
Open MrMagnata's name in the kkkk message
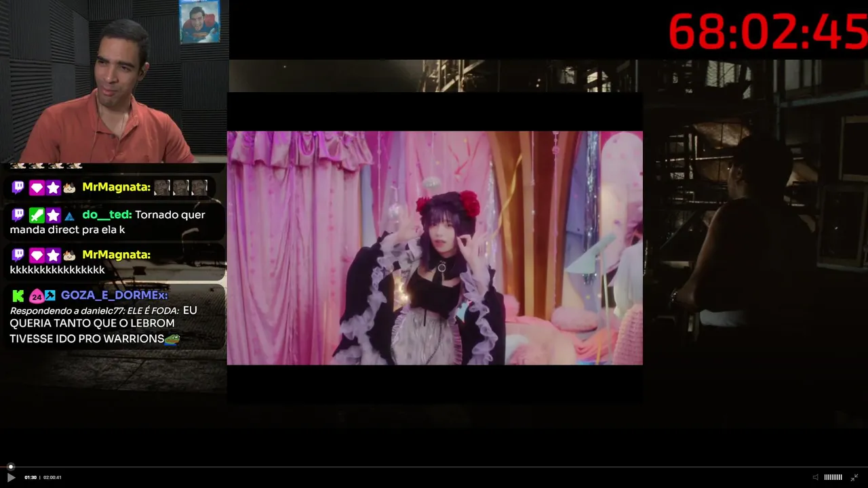[x=116, y=255]
